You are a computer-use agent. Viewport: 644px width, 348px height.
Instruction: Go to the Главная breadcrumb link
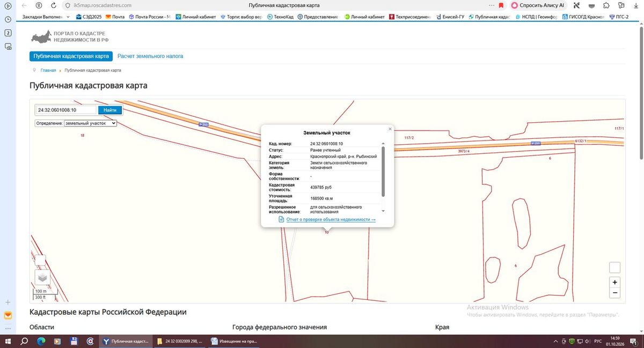click(48, 70)
